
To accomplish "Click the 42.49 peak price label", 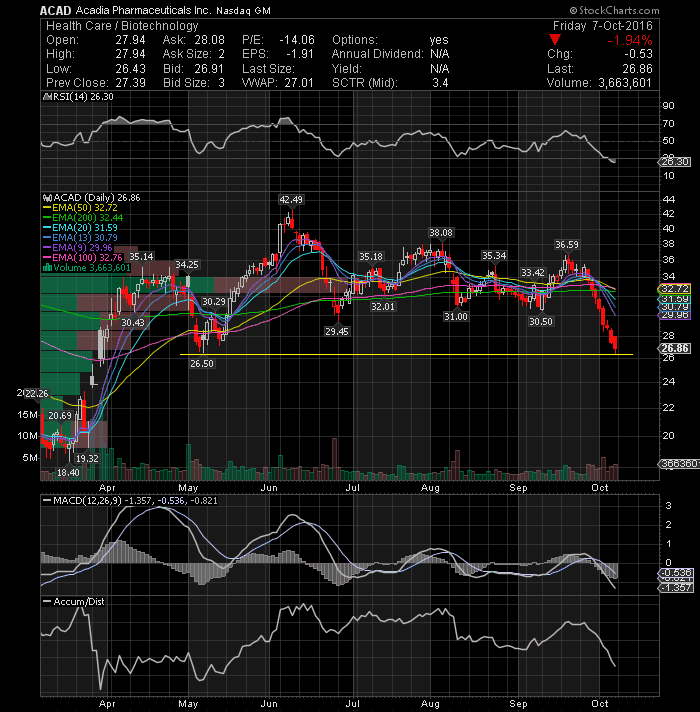I will pyautogui.click(x=291, y=199).
